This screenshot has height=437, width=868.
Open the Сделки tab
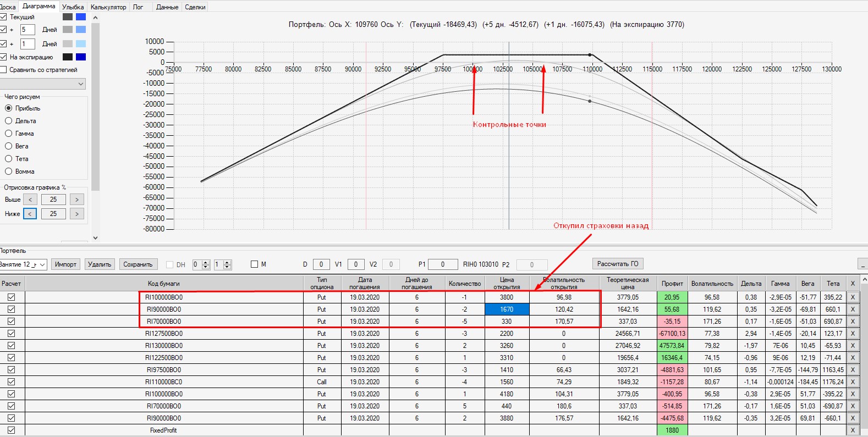pyautogui.click(x=195, y=7)
